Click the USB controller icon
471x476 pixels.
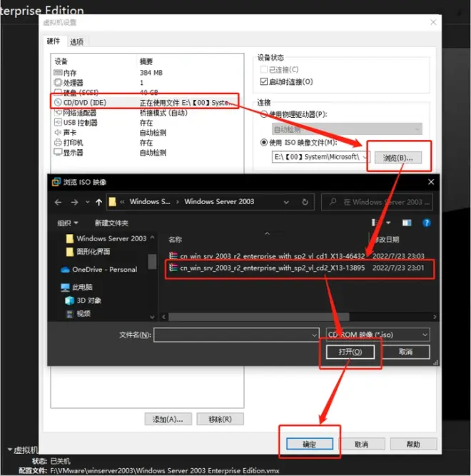pyautogui.click(x=58, y=122)
